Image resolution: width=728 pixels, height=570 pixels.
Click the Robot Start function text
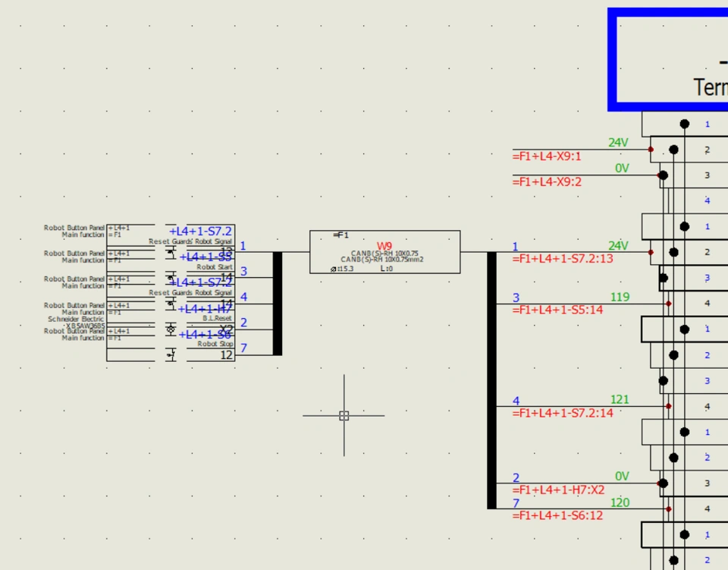click(x=215, y=267)
